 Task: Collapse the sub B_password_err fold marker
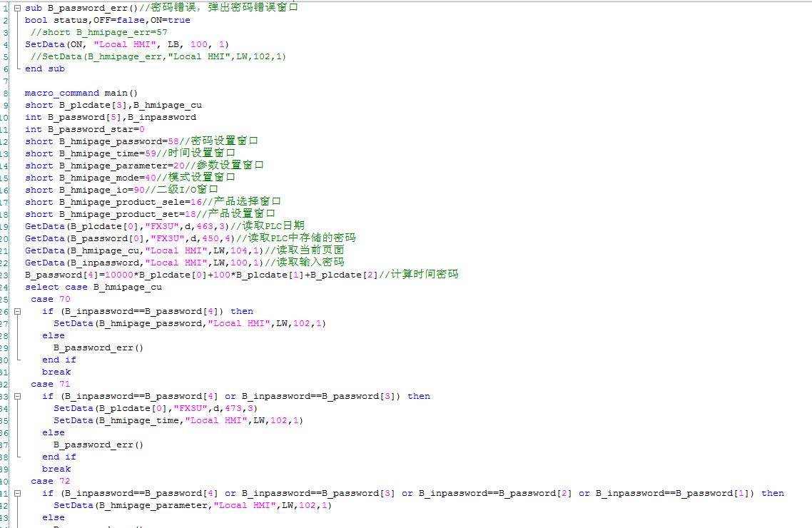[x=17, y=8]
